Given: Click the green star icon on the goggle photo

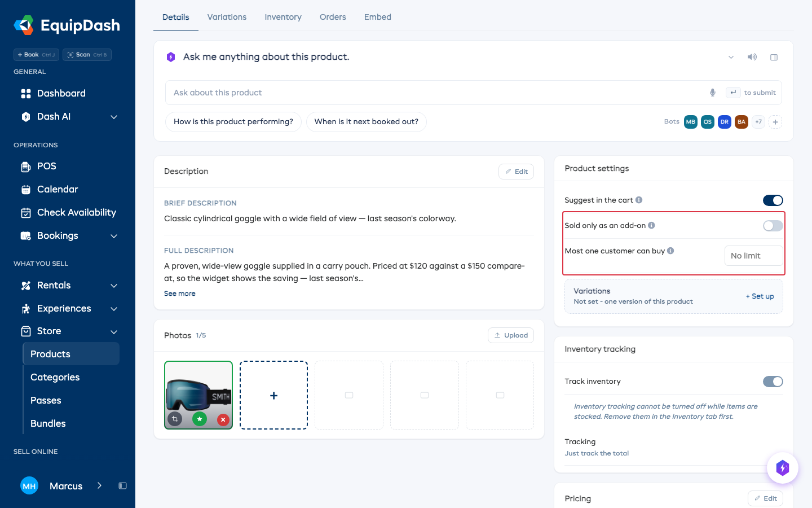Looking at the screenshot, I should (x=199, y=419).
